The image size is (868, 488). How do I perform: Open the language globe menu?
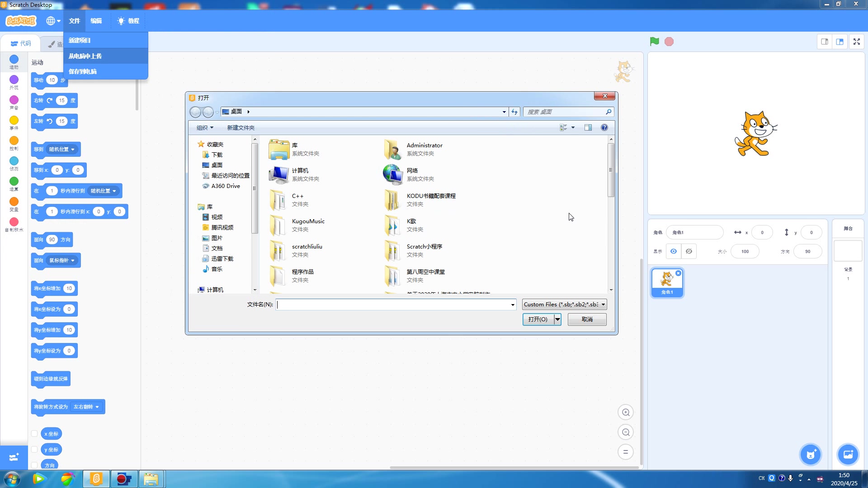(x=53, y=21)
